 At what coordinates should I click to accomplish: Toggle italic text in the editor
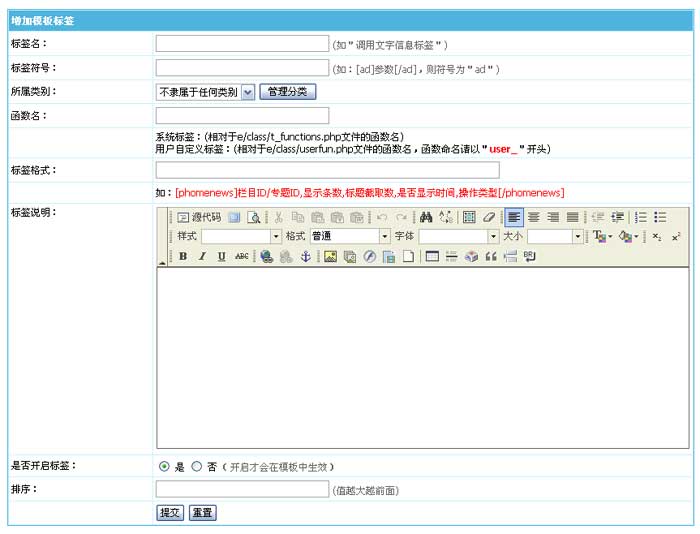click(202, 257)
